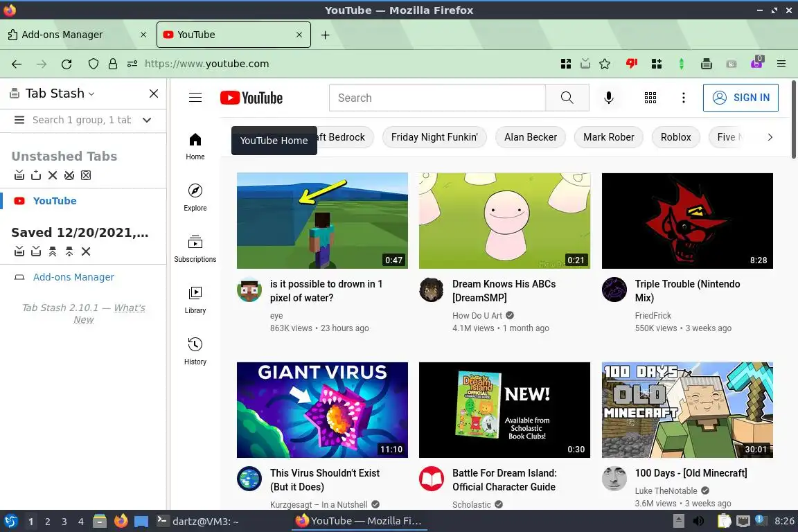798x532 pixels.
Task: Close all unstashed tabs X icon
Action: [53, 175]
